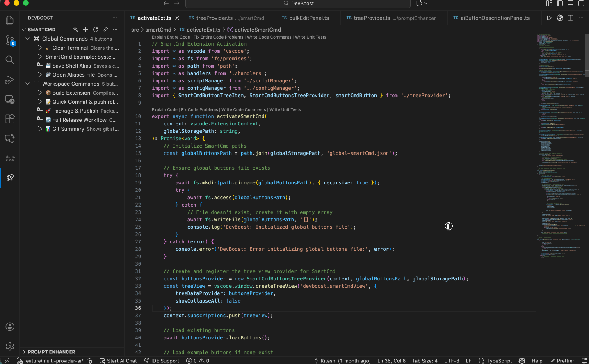
Task: Open errors and warnings count in status bar
Action: (x=198, y=361)
